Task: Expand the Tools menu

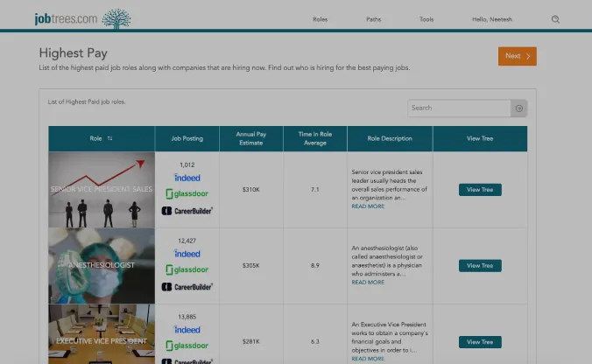Action: [x=426, y=19]
